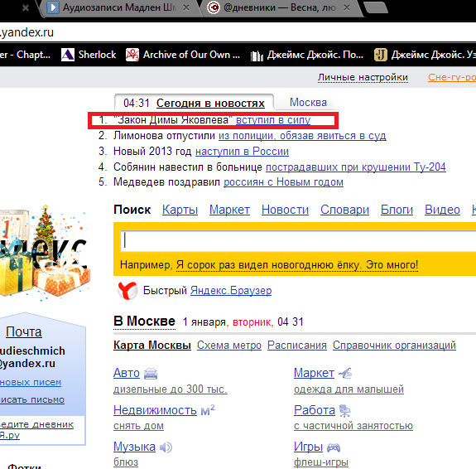
Task: Open news link пострадавших при крушении Ту-204
Action: (x=356, y=167)
